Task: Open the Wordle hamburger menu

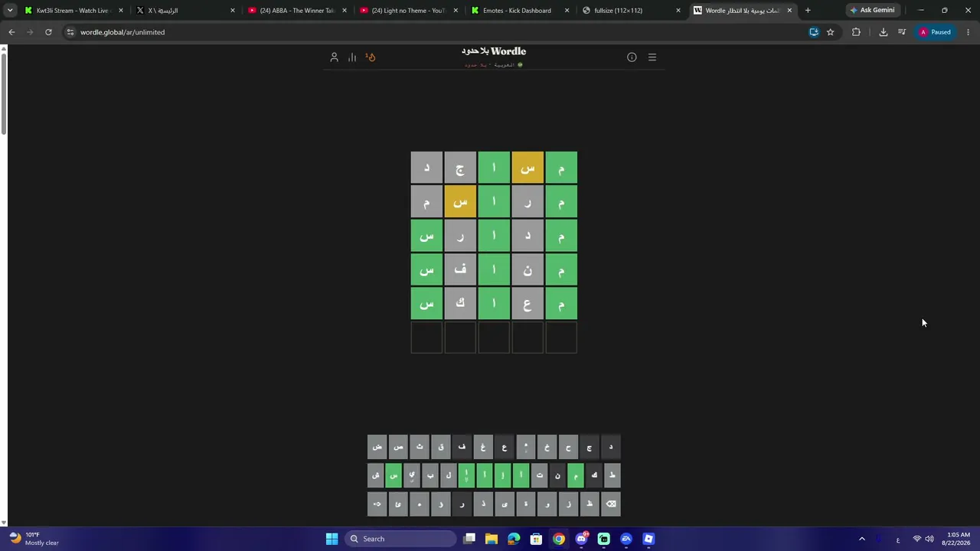Action: (x=652, y=57)
